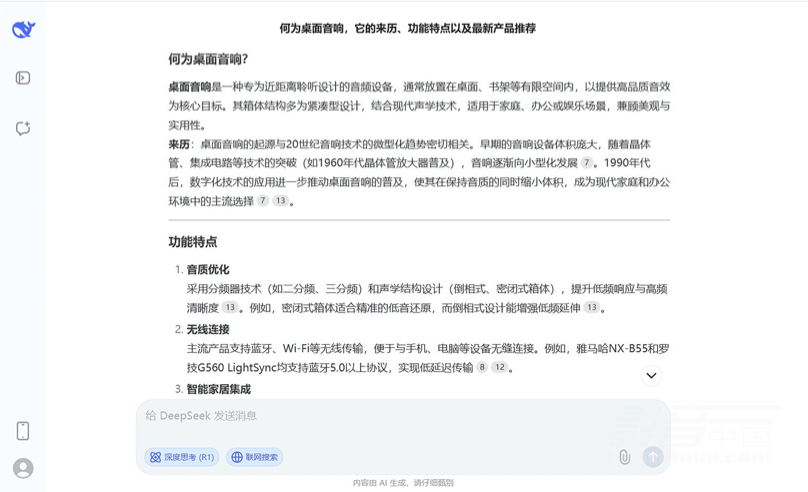Start a new chat with the bubble icon
The height and width of the screenshot is (492, 808).
(23, 128)
